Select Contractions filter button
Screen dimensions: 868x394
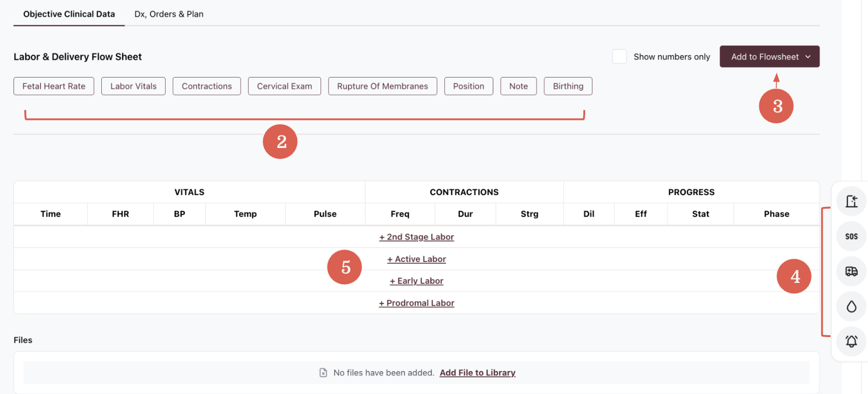click(207, 86)
